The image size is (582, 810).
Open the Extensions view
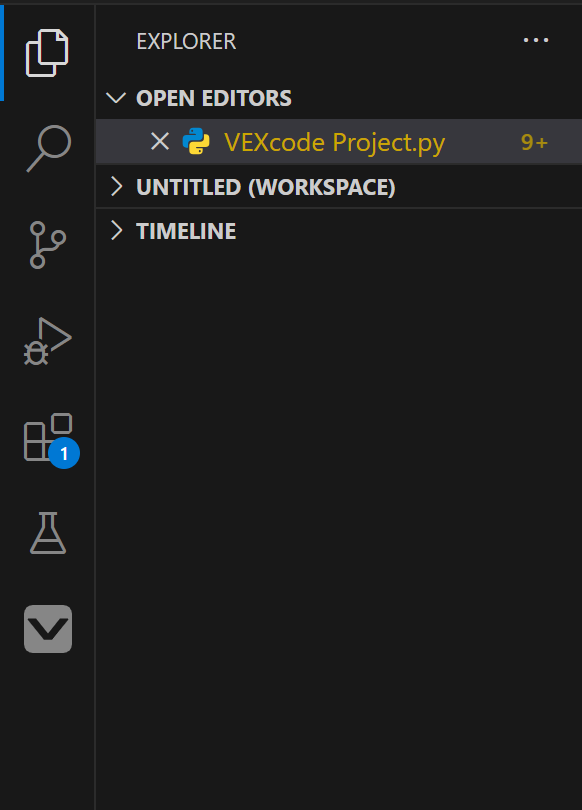coord(47,436)
